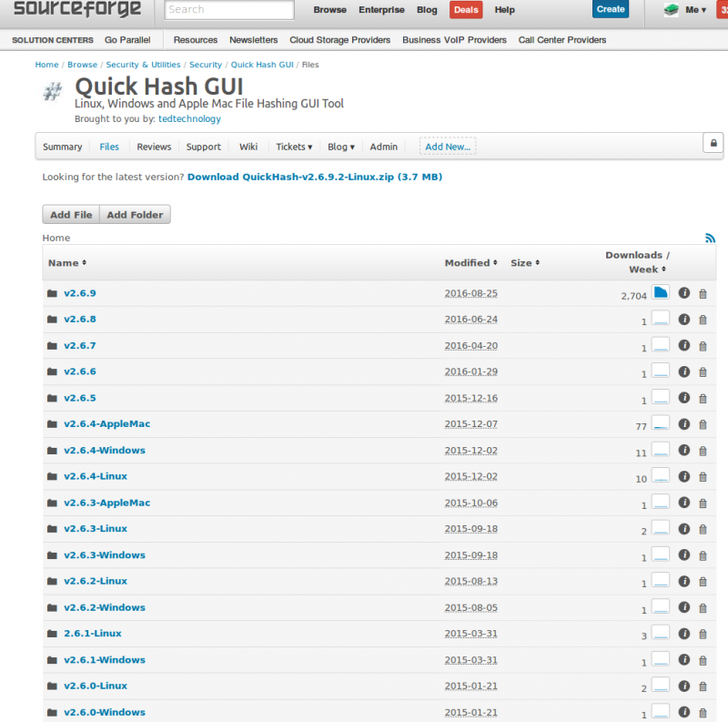The image size is (728, 722).
Task: Open the Tickets dropdown menu
Action: pos(293,146)
